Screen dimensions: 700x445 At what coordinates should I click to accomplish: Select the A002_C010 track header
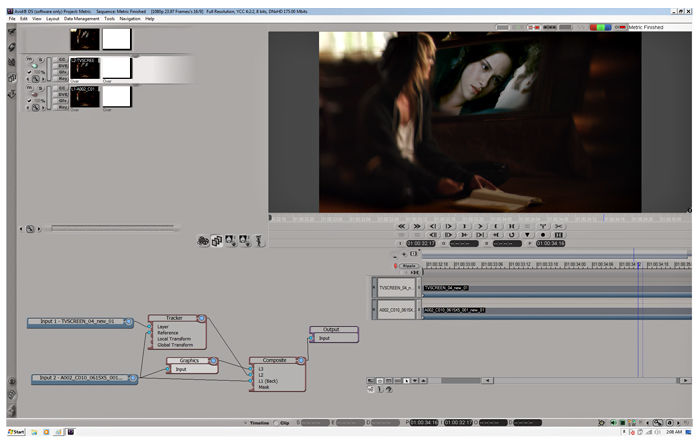click(396, 310)
